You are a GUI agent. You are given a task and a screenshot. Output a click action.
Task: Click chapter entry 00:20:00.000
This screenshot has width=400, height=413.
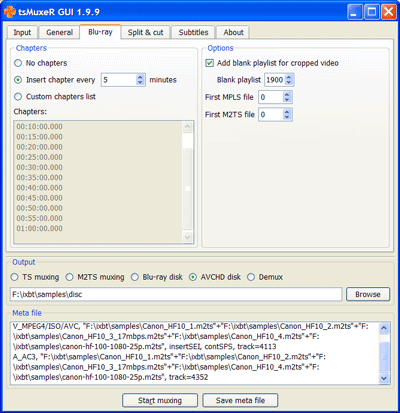pyautogui.click(x=40, y=147)
